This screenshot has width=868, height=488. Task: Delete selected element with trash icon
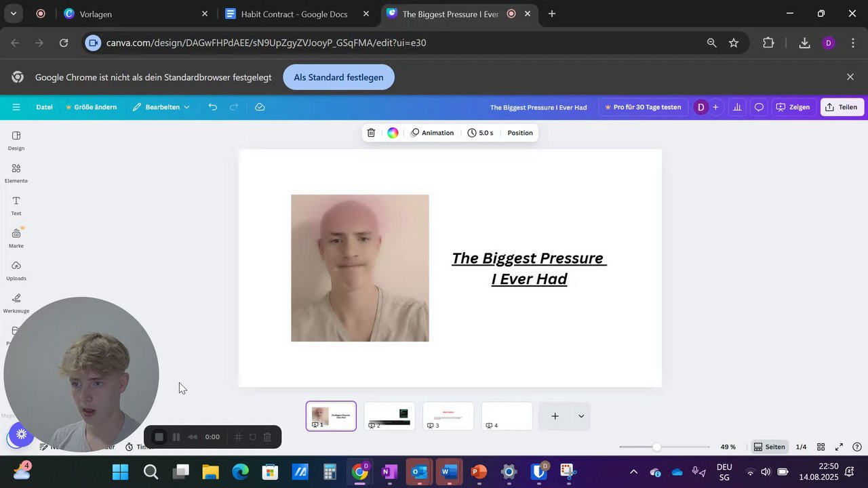371,133
